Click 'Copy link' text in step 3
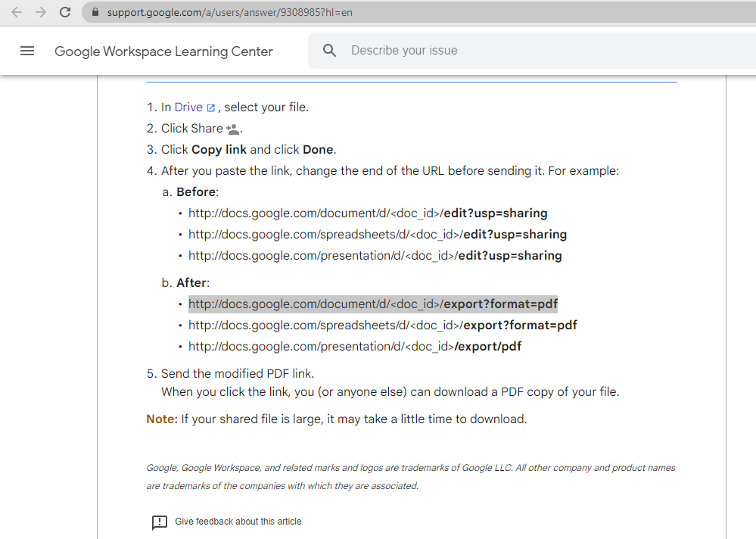Viewport: 756px width, 539px height. [x=219, y=149]
